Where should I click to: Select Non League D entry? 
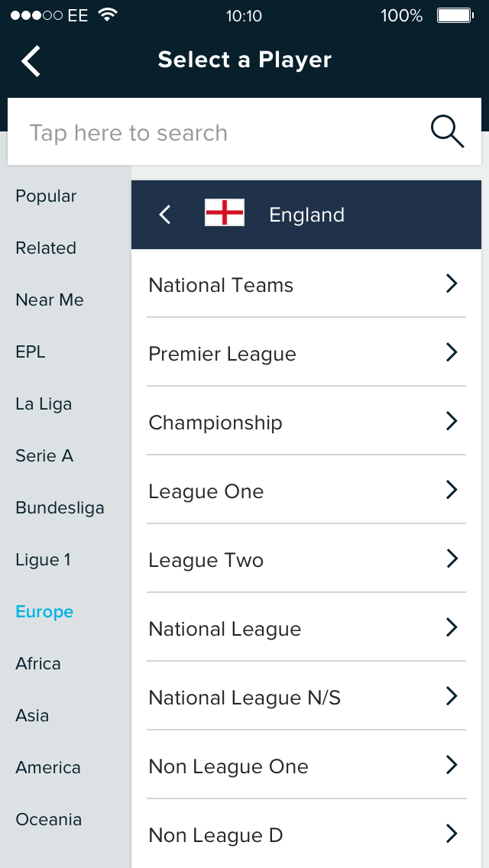(x=306, y=835)
